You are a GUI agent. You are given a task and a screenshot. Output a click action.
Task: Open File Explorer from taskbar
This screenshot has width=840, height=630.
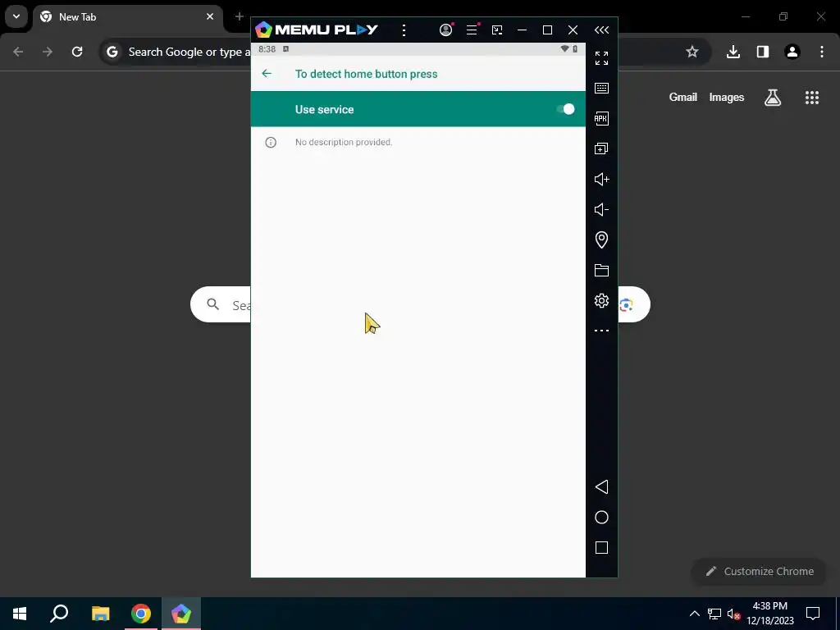click(100, 614)
